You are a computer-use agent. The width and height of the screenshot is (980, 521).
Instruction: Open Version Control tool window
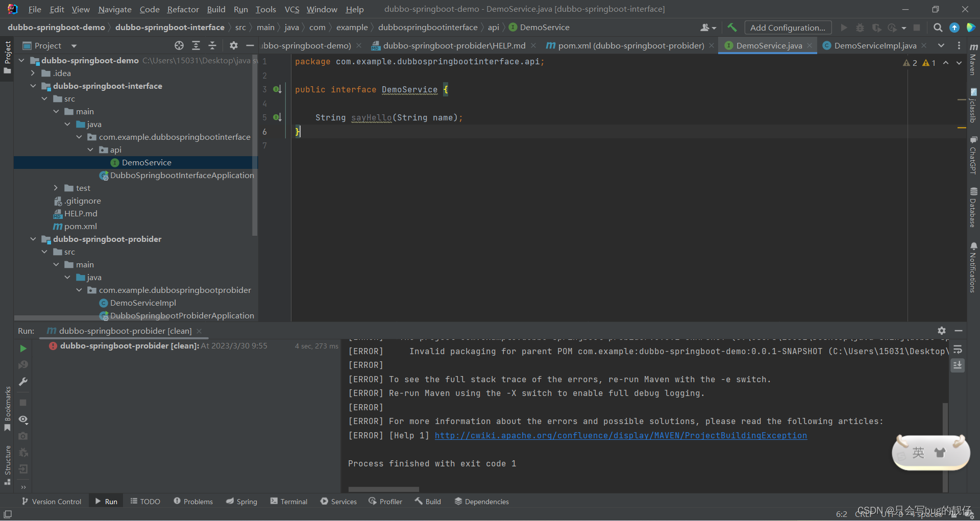(52, 502)
